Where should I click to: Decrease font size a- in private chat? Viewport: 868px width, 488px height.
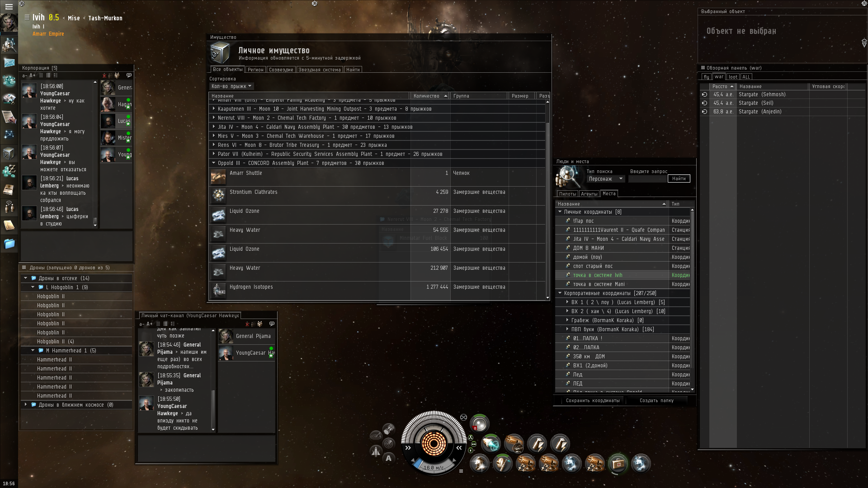[x=142, y=324]
